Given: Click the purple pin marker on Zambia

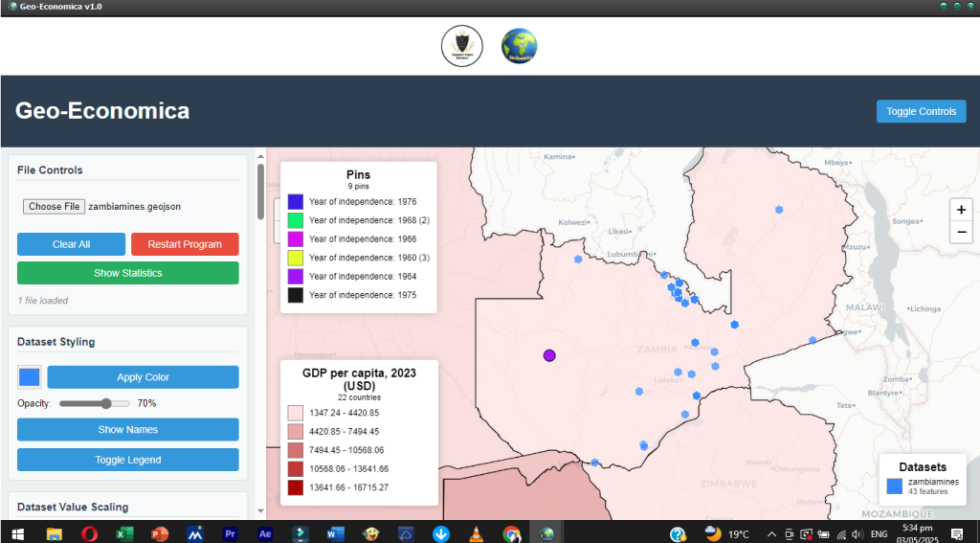Looking at the screenshot, I should tap(549, 355).
